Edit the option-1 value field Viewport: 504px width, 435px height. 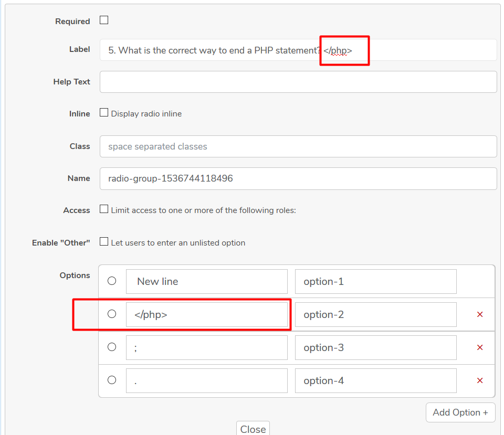pos(375,281)
